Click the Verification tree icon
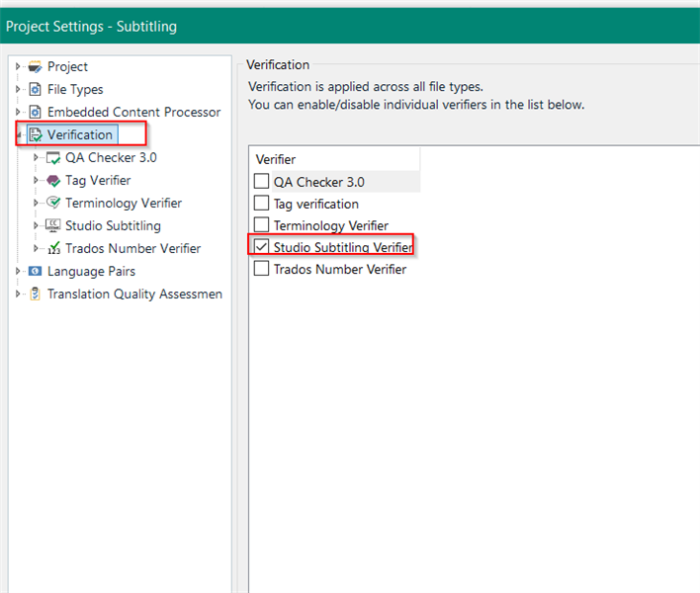Image resolution: width=700 pixels, height=593 pixels. [36, 134]
